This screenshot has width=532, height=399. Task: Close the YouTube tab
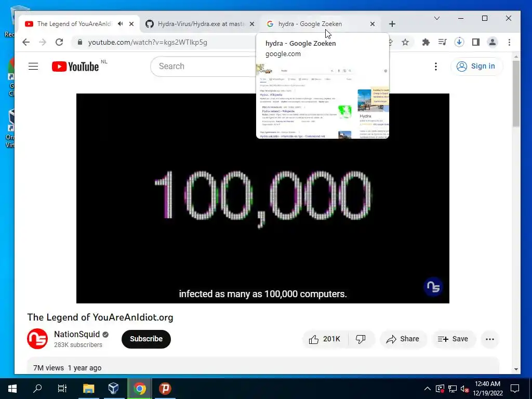click(131, 24)
